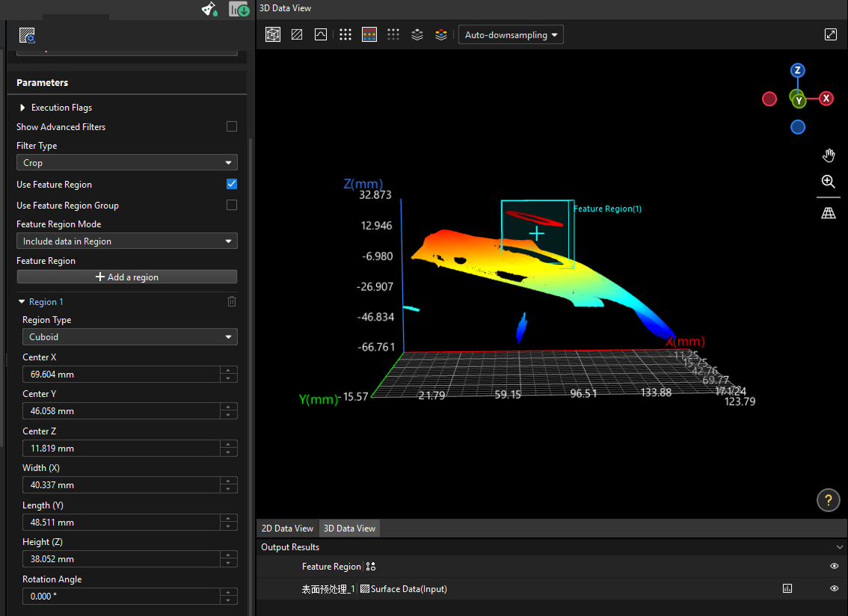Switch to the 2D Data View tab
848x616 pixels.
point(286,528)
